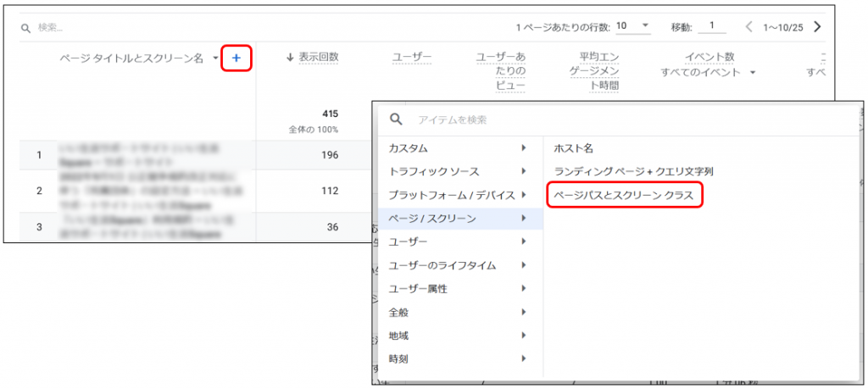Screen dimensions: 868x389
Task: Click the 1〜10/25 pagination text
Action: pyautogui.click(x=782, y=27)
